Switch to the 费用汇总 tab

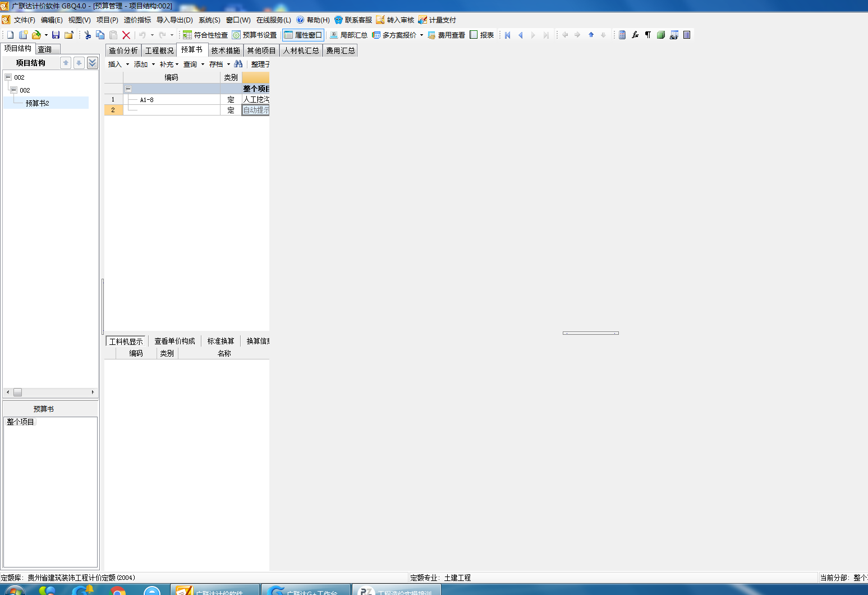[341, 50]
